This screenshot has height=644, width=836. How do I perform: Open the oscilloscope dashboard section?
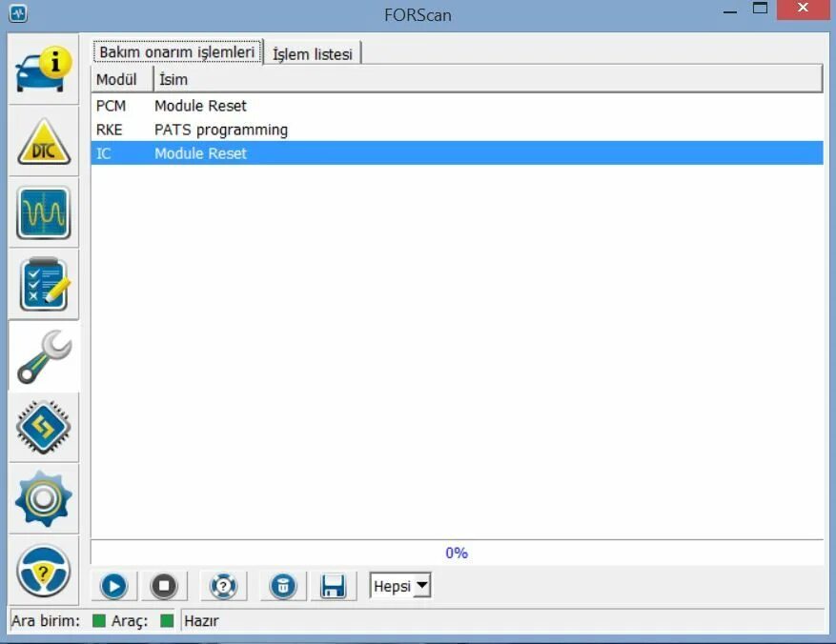(x=44, y=212)
